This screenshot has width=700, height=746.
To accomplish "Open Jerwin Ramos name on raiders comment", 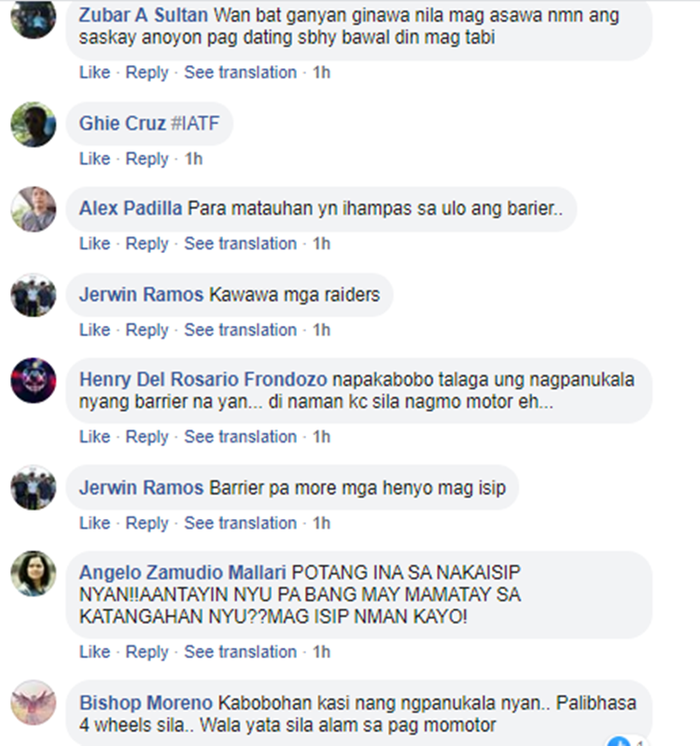I will [141, 294].
